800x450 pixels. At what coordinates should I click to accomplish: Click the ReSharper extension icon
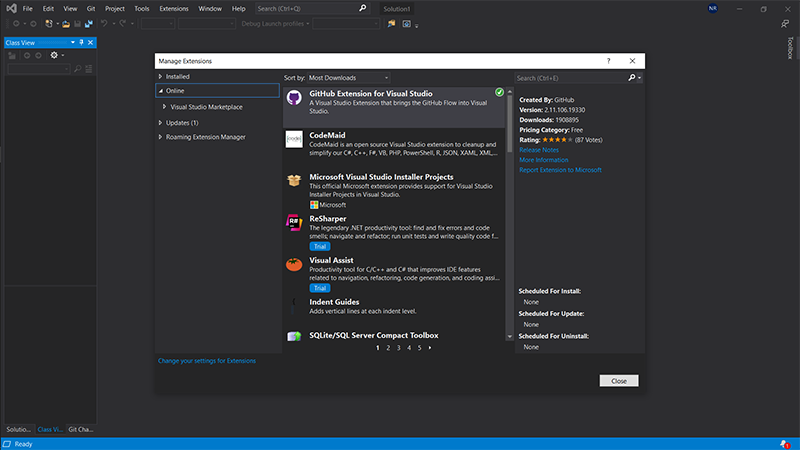294,222
